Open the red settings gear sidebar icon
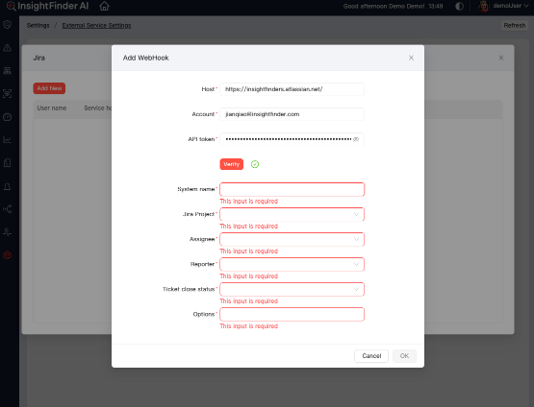Image resolution: width=534 pixels, height=407 pixels. point(7,255)
